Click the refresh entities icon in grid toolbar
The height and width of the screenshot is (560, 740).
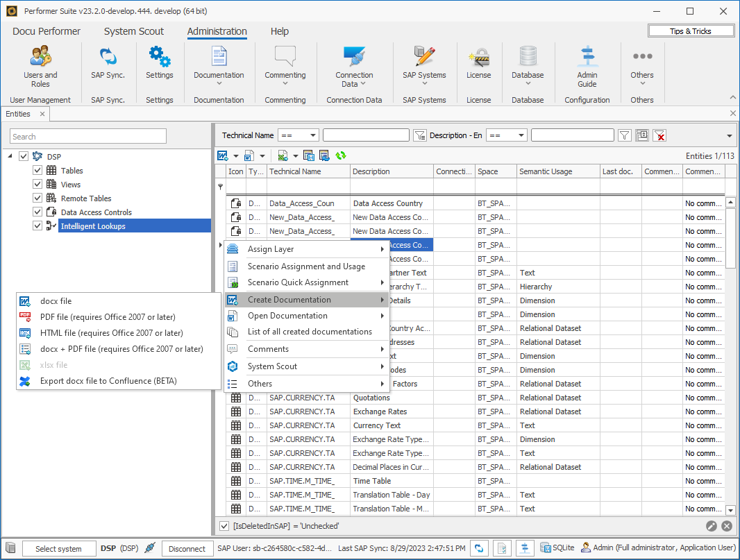click(x=339, y=155)
